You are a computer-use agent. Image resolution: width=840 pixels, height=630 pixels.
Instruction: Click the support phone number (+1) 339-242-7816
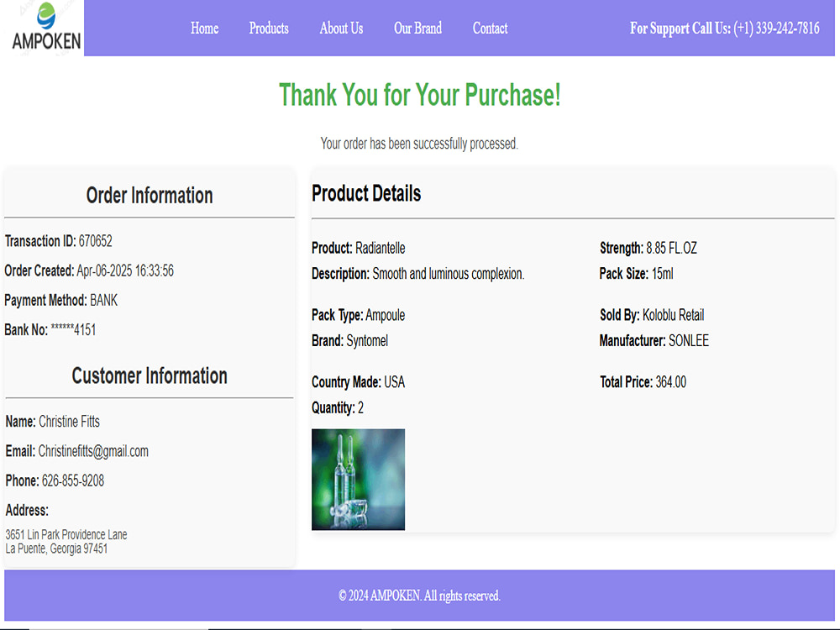point(776,29)
